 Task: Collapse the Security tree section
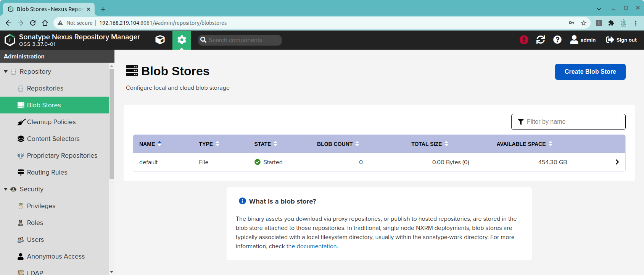[6, 189]
